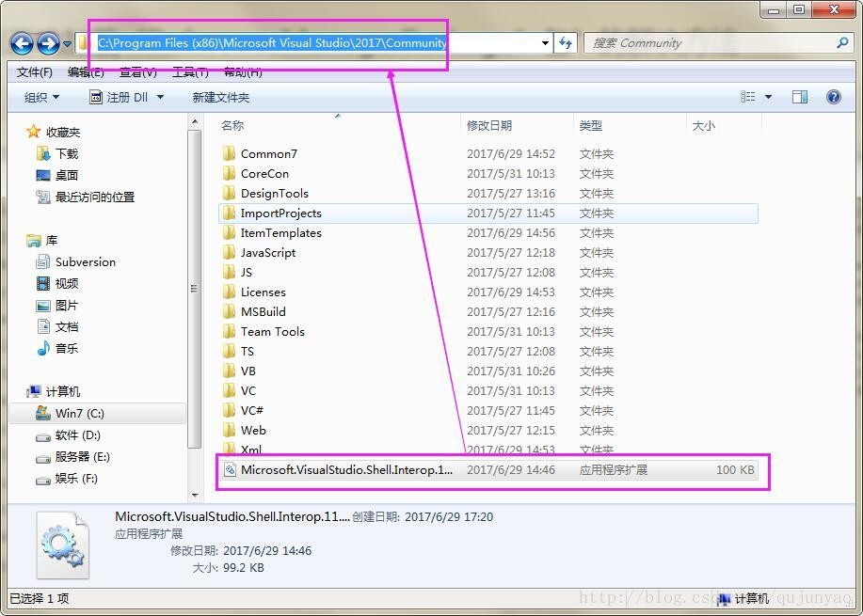Select the Licenses folder icon
863x616 pixels.
coord(229,292)
